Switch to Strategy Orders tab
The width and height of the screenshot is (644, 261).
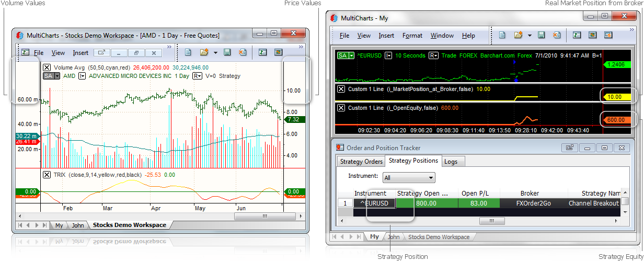361,162
